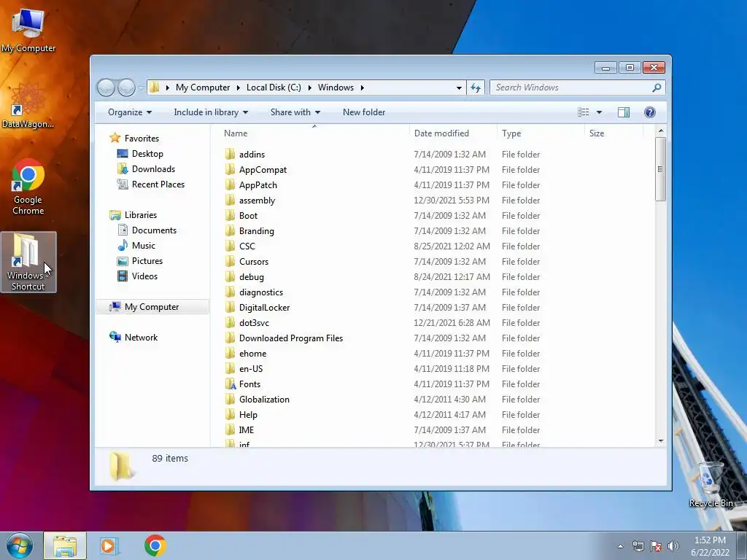The width and height of the screenshot is (747, 560).
Task: Open the Pictures library
Action: click(147, 261)
